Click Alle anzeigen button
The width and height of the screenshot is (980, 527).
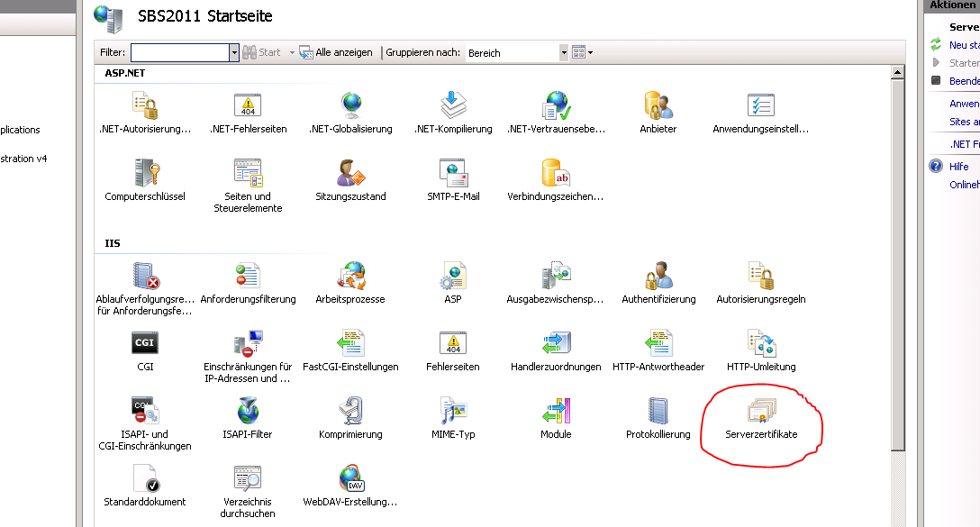click(x=336, y=52)
